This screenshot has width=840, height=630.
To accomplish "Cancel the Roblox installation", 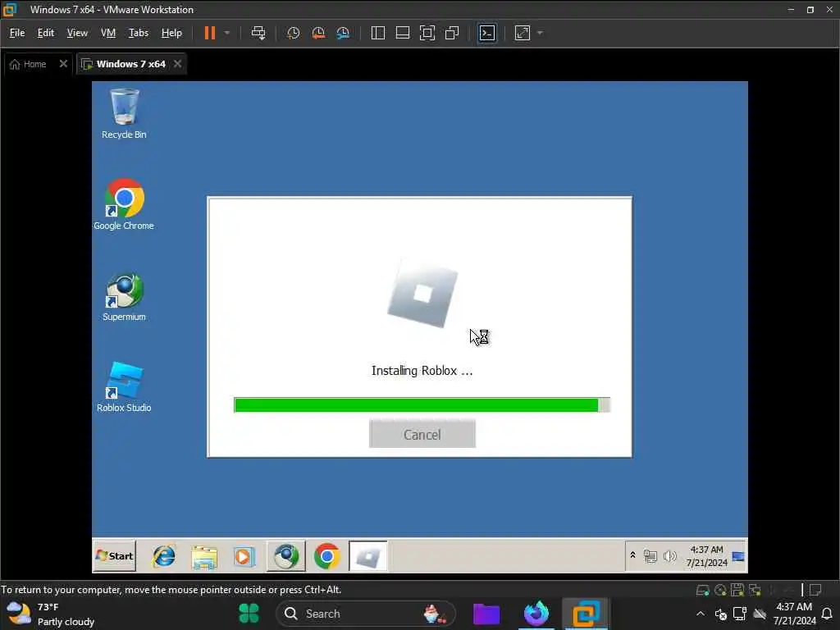I will pos(422,434).
